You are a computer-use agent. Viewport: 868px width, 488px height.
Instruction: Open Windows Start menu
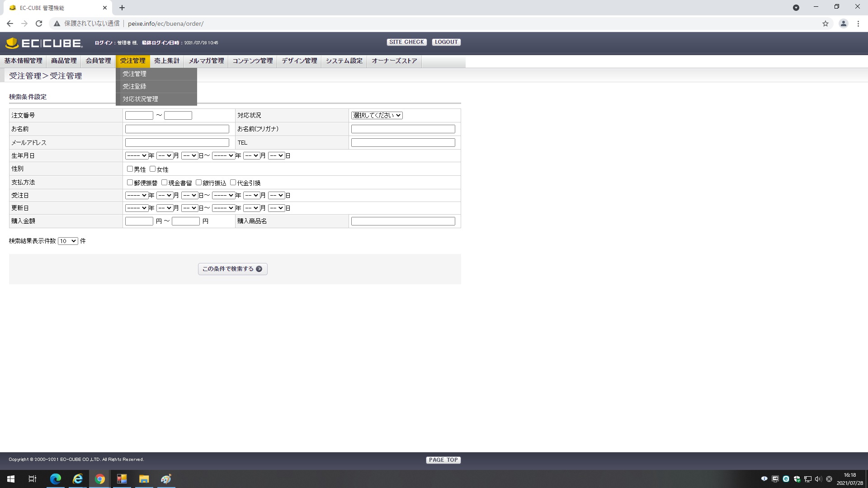pos(11,479)
